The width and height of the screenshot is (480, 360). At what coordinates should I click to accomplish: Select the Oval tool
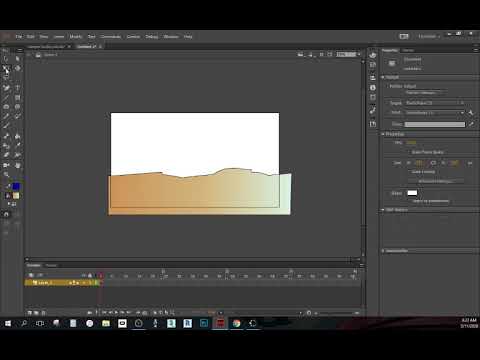[x=6, y=107]
